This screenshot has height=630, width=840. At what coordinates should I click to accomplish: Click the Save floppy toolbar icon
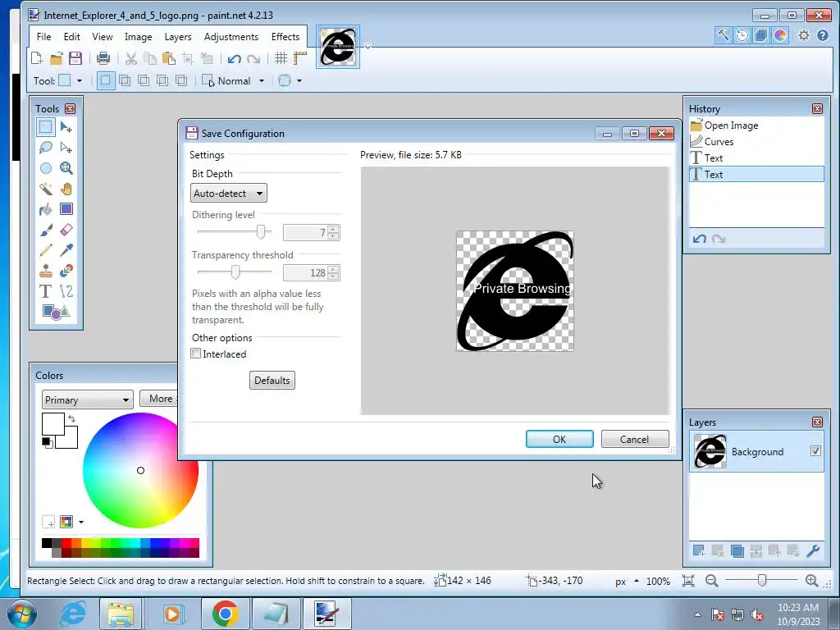pyautogui.click(x=75, y=58)
